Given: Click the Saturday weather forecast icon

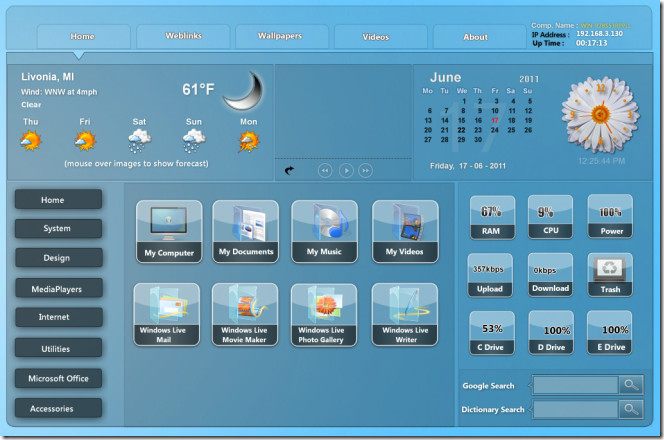Looking at the screenshot, I should (140, 140).
